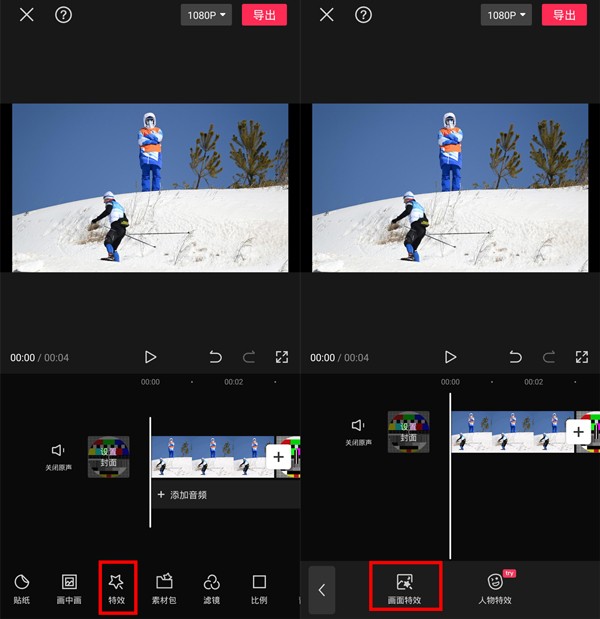Screen dimensions: 600x619
Task: Open the 特效 effects tool
Action: 117,589
